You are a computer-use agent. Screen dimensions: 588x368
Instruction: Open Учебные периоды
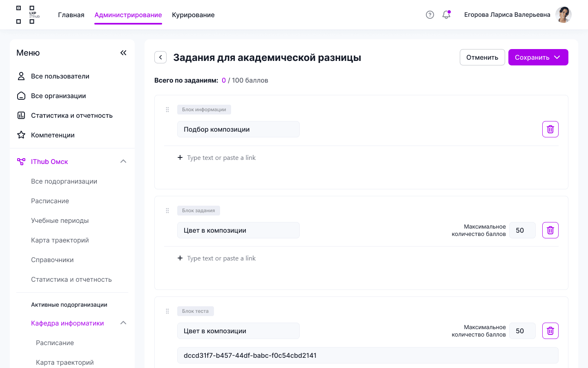coord(60,220)
